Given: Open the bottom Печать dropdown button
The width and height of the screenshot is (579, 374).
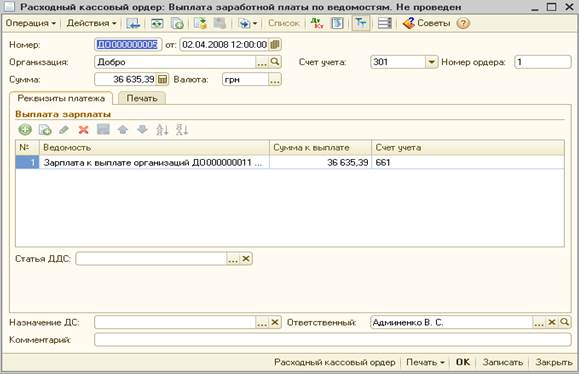Looking at the screenshot, I should click(425, 362).
